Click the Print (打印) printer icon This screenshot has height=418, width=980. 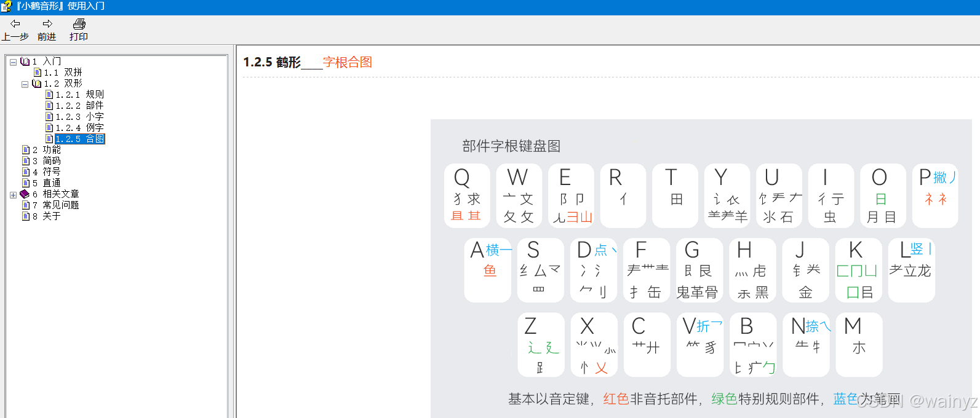coord(79,24)
